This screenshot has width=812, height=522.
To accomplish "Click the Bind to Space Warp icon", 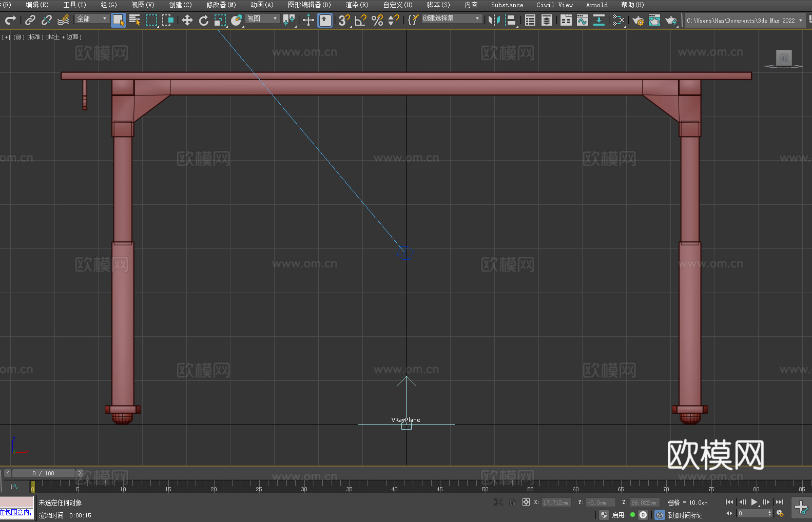I will click(63, 20).
